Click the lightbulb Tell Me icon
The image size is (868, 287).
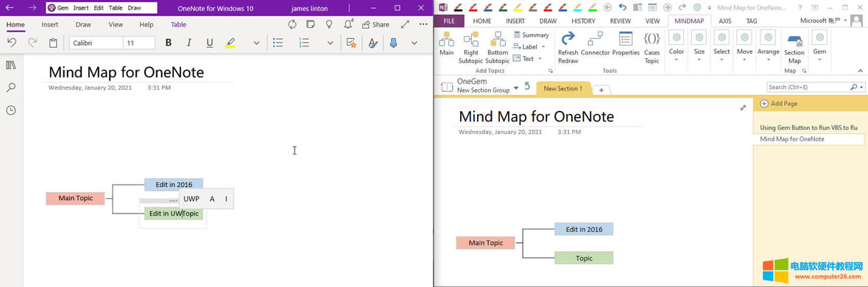329,24
